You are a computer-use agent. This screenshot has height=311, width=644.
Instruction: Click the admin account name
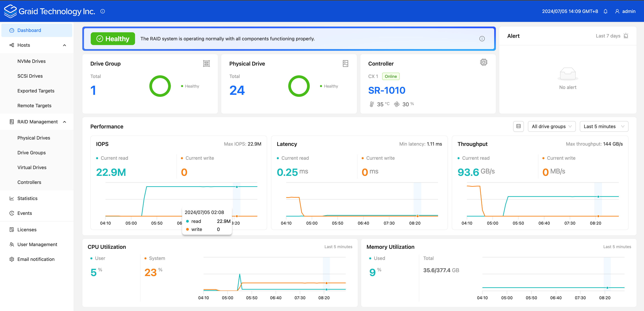click(x=629, y=11)
